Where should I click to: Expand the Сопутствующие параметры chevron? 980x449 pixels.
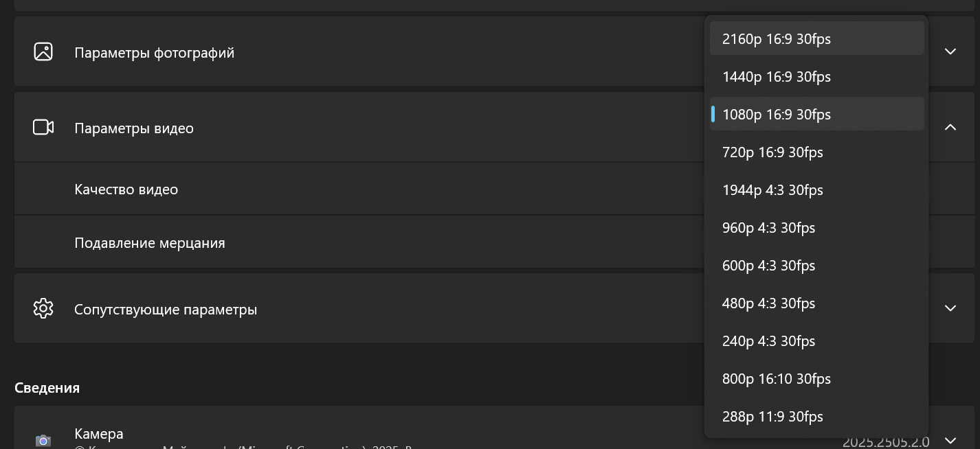point(950,308)
